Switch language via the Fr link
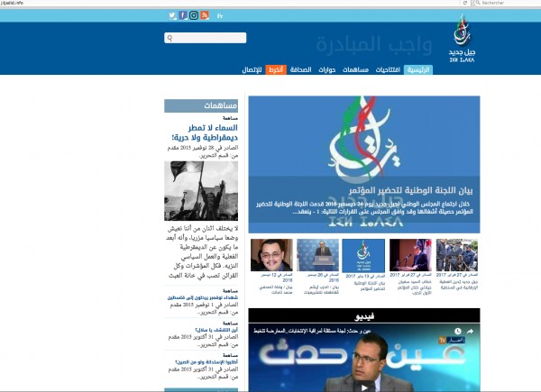541x392 pixels. [219, 15]
